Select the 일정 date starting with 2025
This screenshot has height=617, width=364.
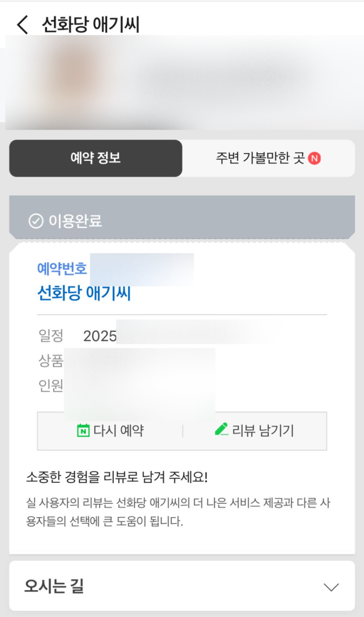(100, 336)
